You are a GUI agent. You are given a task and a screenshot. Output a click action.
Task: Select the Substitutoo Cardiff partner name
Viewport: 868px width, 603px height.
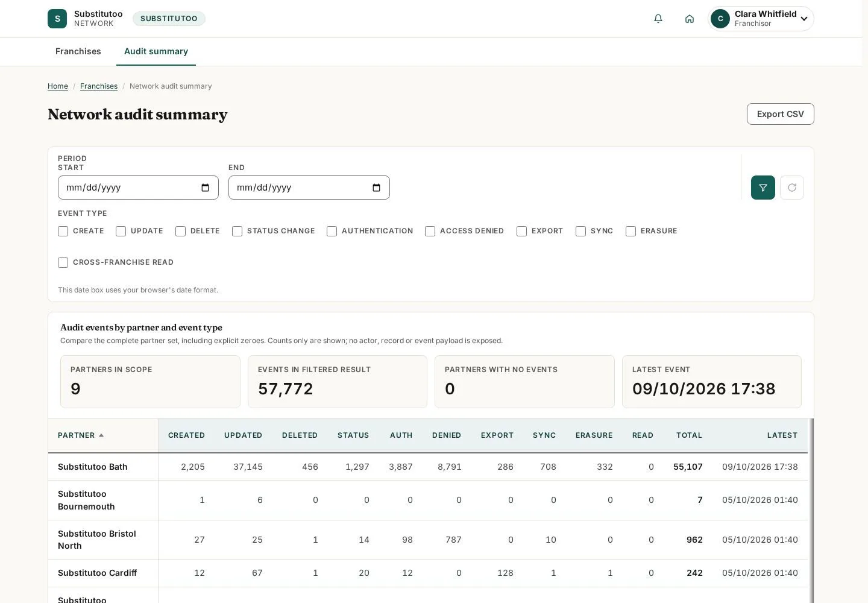pos(98,573)
